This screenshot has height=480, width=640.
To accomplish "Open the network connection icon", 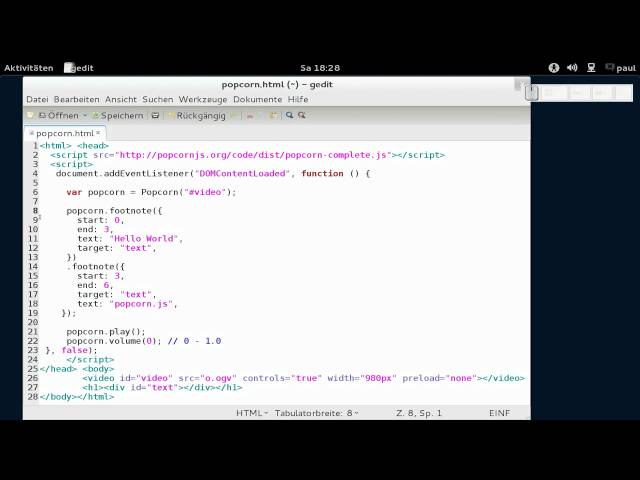I will click(591, 68).
